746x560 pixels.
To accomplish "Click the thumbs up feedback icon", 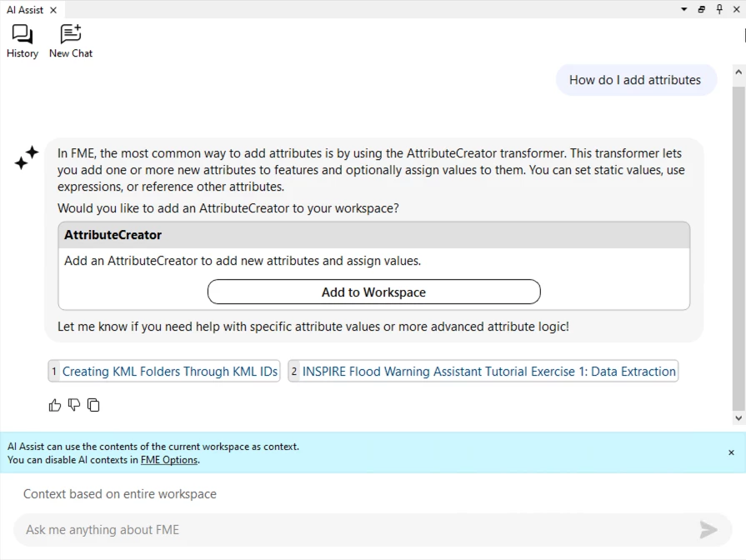I will click(x=55, y=405).
